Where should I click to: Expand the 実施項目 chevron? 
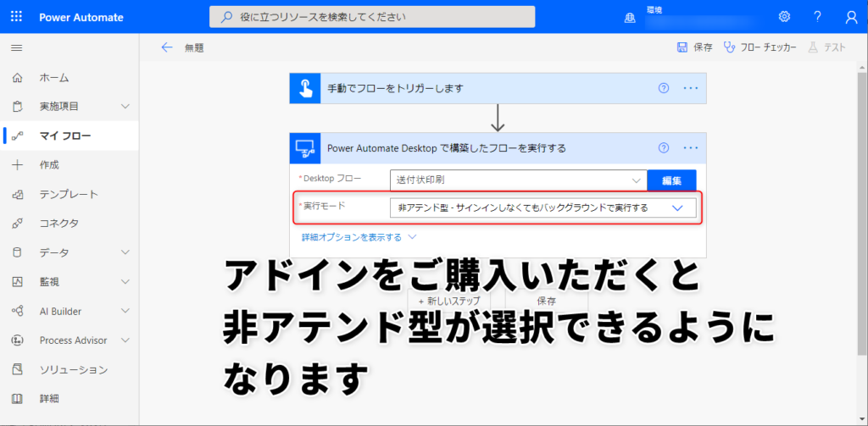[x=125, y=106]
